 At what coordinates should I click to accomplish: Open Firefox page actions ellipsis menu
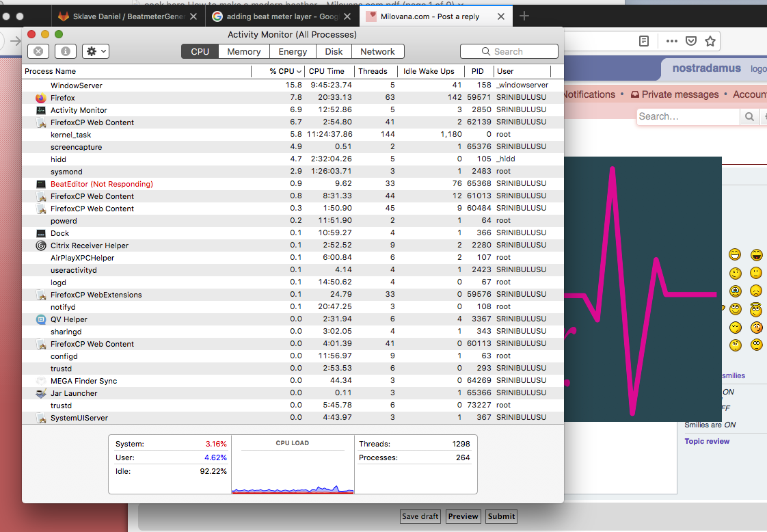click(671, 41)
